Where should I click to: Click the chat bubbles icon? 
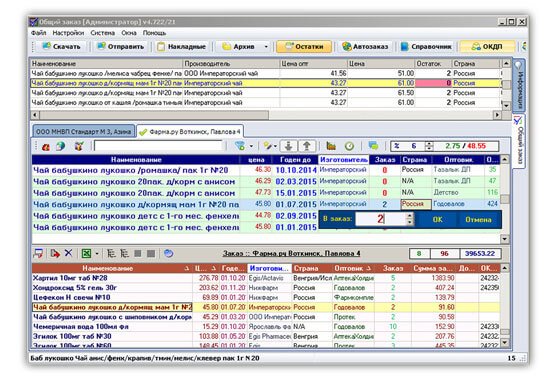point(373,146)
